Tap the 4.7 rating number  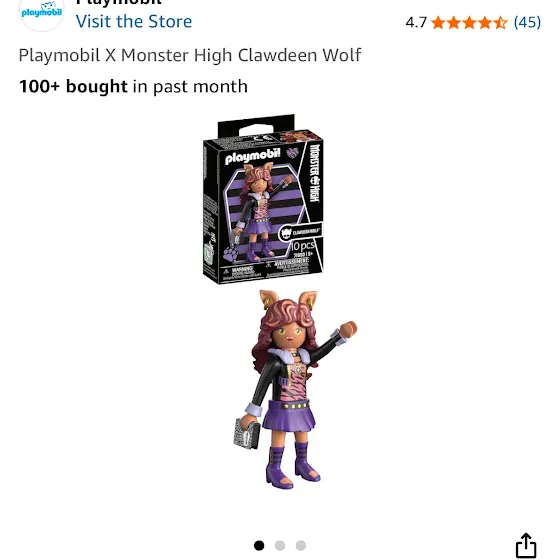coord(416,22)
